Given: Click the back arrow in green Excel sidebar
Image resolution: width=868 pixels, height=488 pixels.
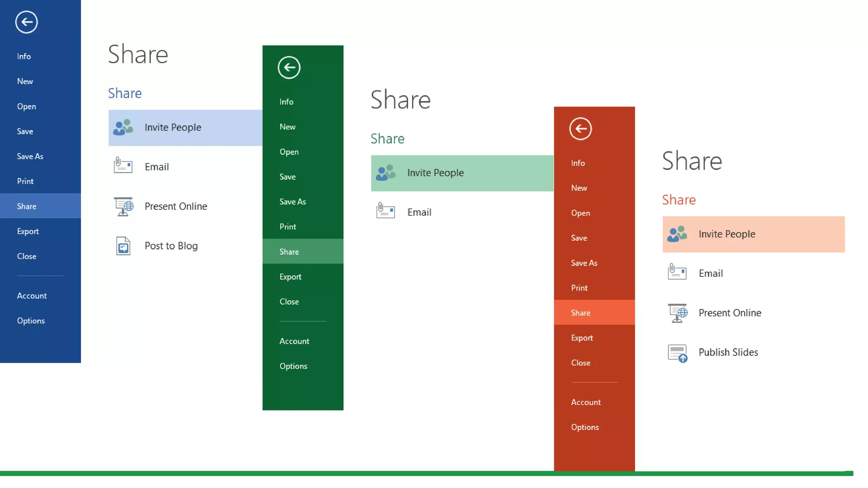Looking at the screenshot, I should click(289, 67).
